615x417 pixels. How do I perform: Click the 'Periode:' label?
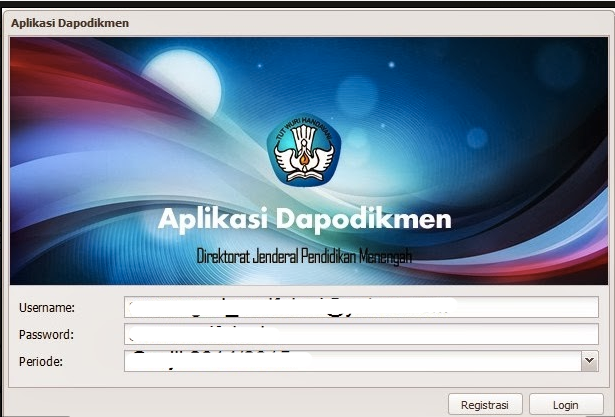click(41, 361)
